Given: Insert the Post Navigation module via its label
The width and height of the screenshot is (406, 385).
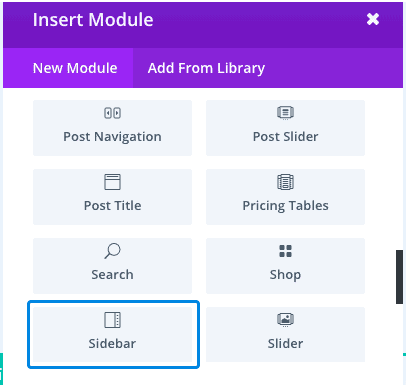Looking at the screenshot, I should coord(112,137).
